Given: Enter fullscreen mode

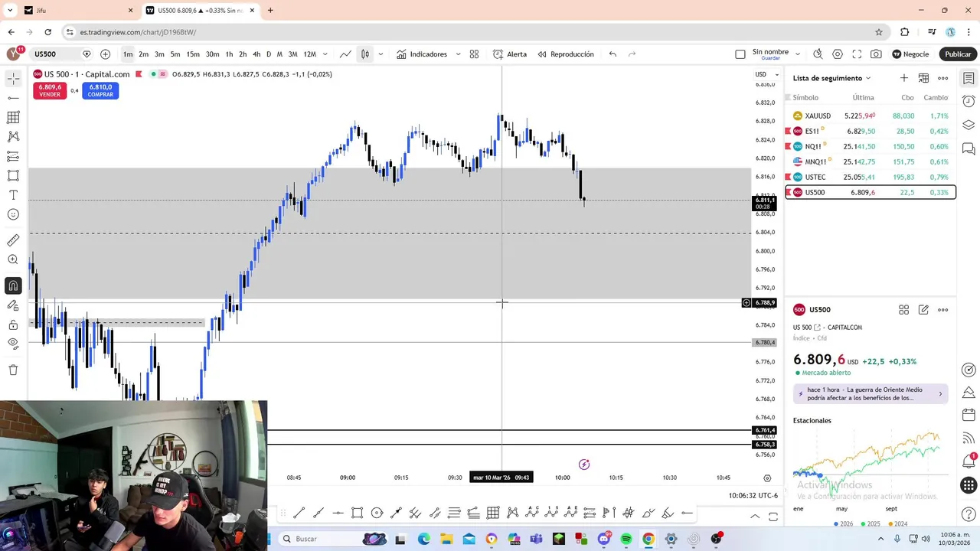Looking at the screenshot, I should [857, 54].
